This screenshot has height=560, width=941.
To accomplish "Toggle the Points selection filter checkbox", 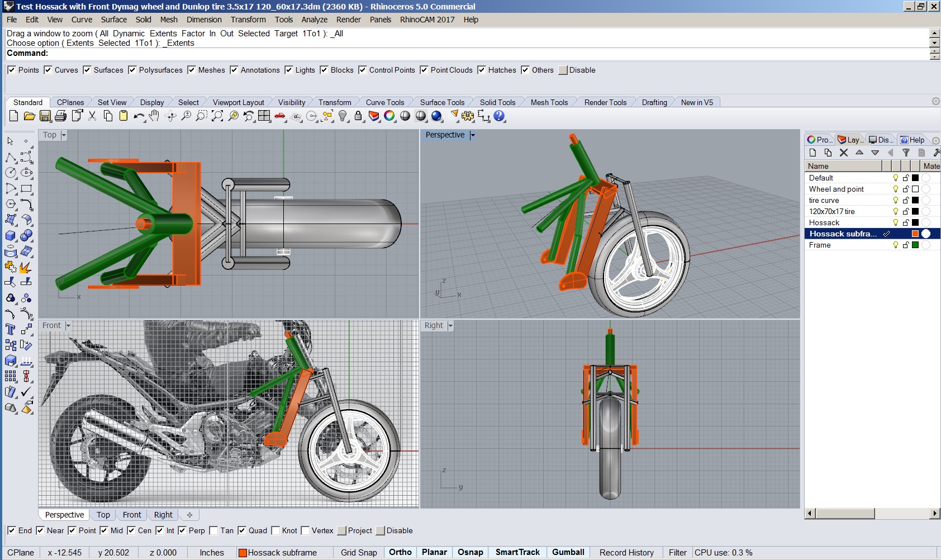I will pos(12,70).
